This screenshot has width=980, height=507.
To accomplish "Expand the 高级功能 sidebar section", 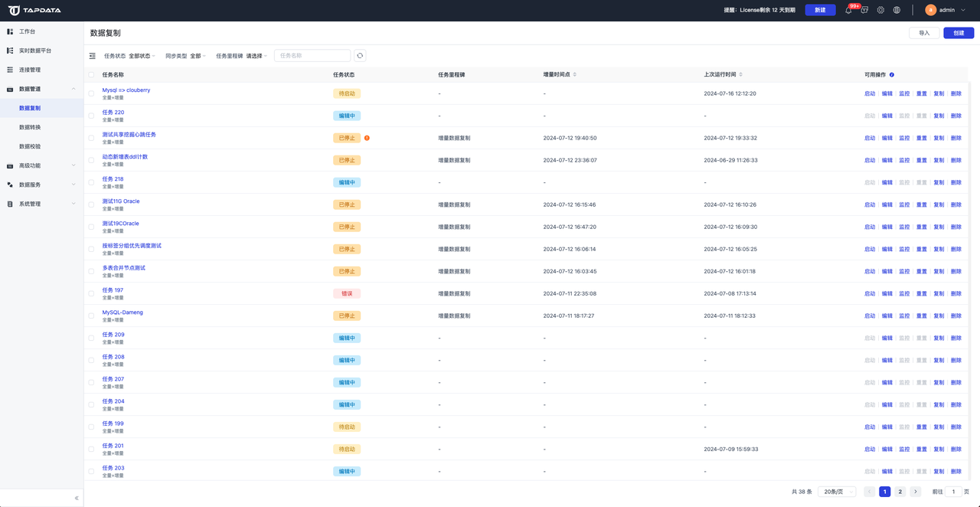I will click(x=41, y=165).
